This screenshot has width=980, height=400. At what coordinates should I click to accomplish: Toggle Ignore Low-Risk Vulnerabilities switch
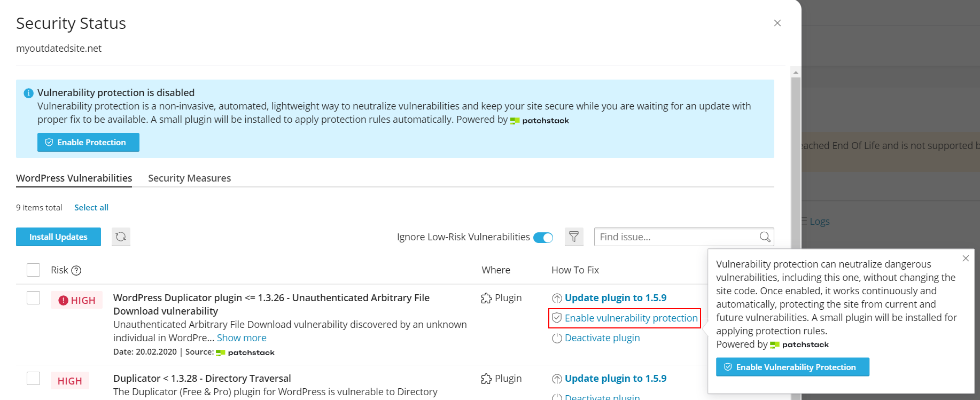pos(543,237)
